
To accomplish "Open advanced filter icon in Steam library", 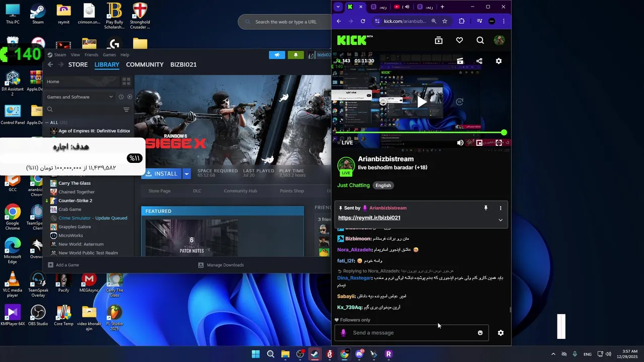I will (x=126, y=109).
